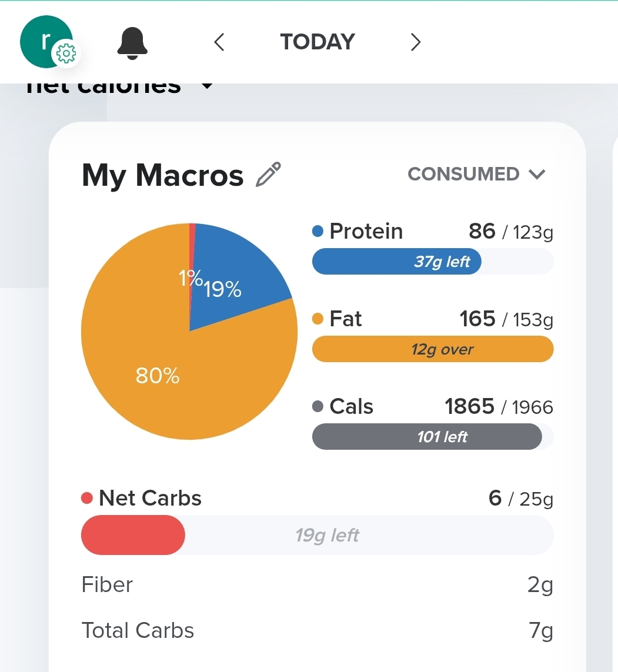
Task: Go to previous day arrow
Action: pyautogui.click(x=219, y=42)
